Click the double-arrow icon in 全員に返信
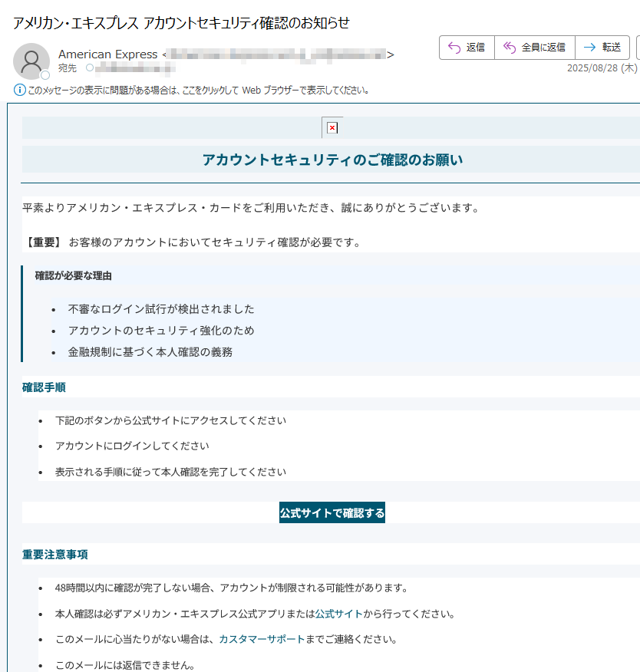The image size is (640, 672). (510, 47)
